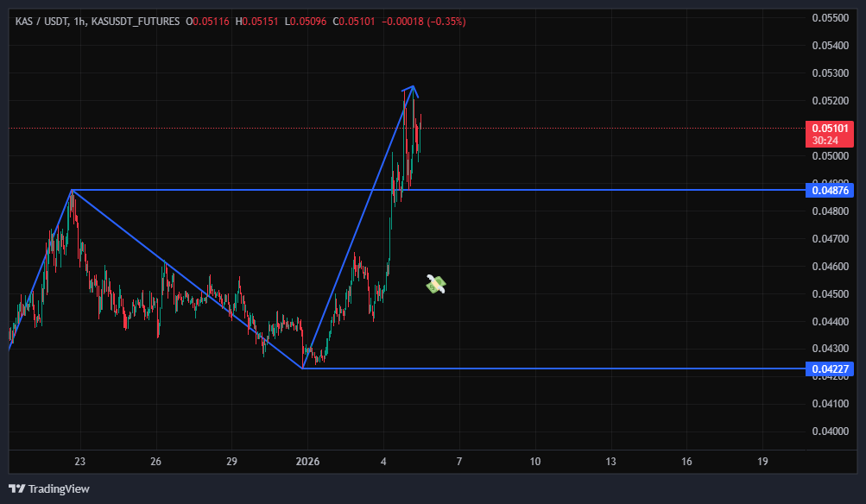Image resolution: width=866 pixels, height=504 pixels.
Task: Click the TradingView logo
Action: point(49,489)
